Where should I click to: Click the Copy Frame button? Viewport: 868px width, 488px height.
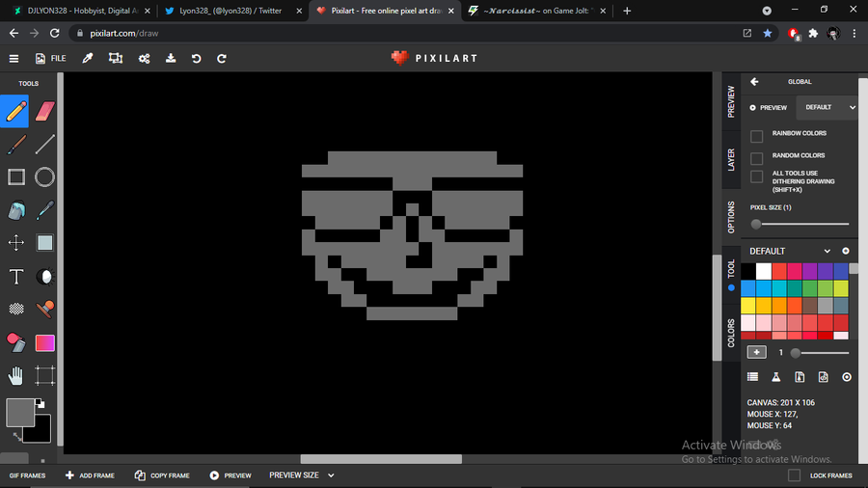162,475
